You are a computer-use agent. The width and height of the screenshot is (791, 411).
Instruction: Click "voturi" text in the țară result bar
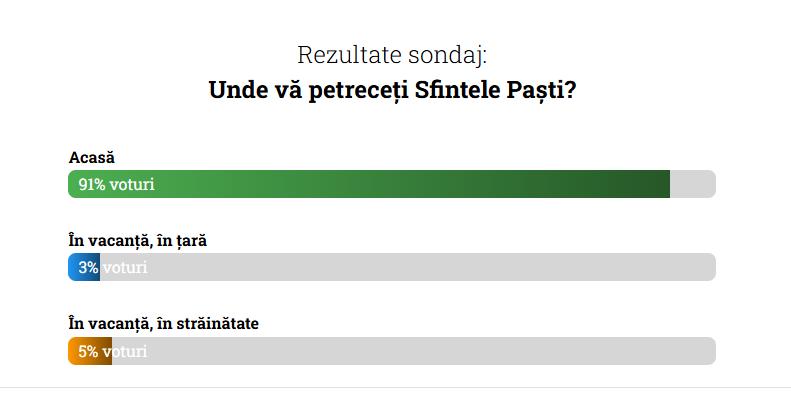coord(125,267)
